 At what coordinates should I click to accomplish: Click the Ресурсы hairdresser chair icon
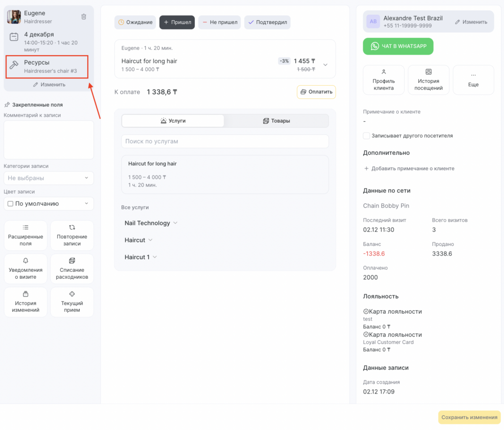tap(14, 66)
